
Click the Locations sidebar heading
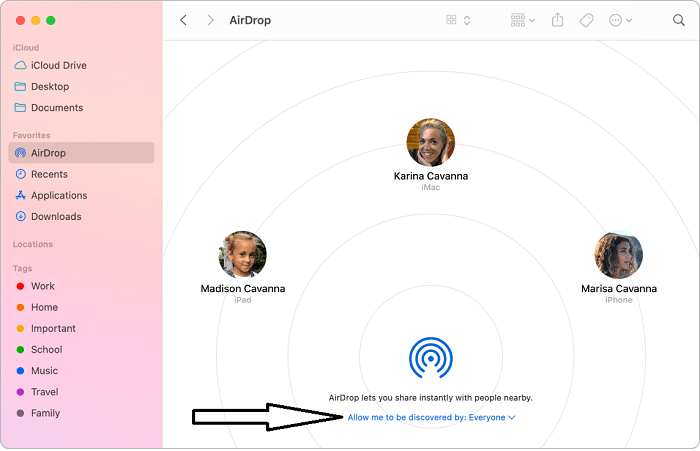pyautogui.click(x=33, y=244)
